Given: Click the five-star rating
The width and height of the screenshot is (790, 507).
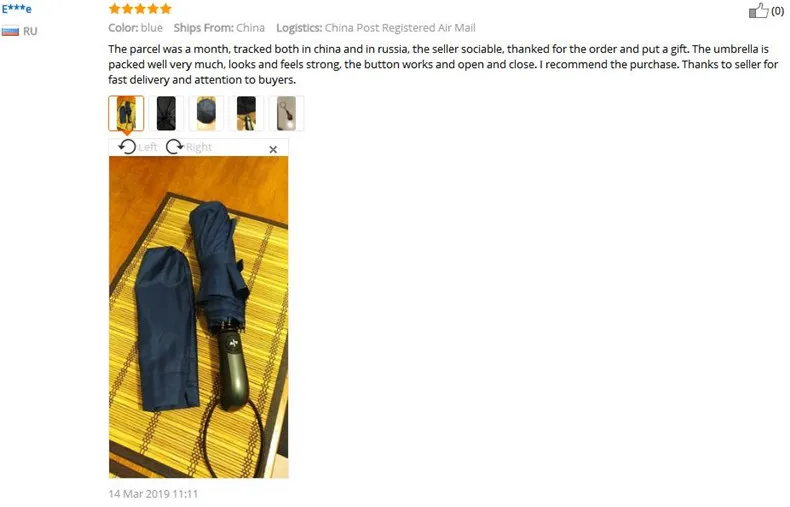Looking at the screenshot, I should (x=140, y=9).
